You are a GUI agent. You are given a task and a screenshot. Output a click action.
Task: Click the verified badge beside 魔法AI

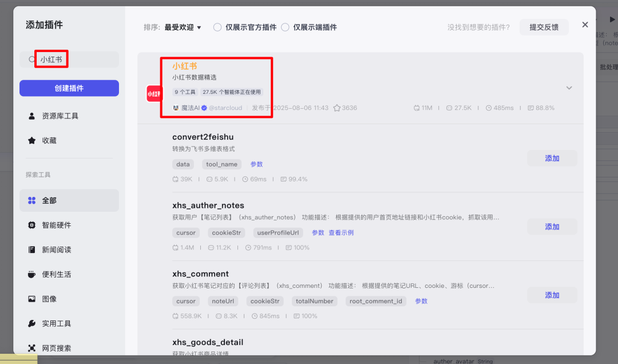[x=204, y=108]
